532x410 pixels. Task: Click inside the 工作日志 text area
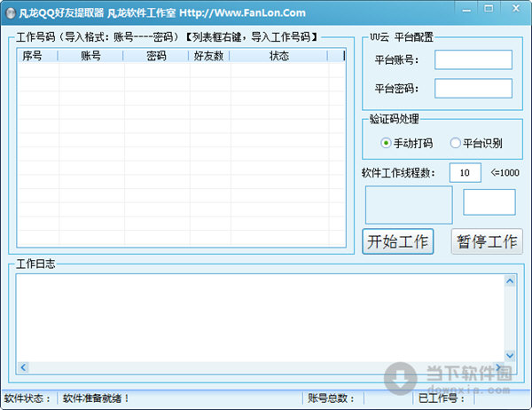pos(260,319)
